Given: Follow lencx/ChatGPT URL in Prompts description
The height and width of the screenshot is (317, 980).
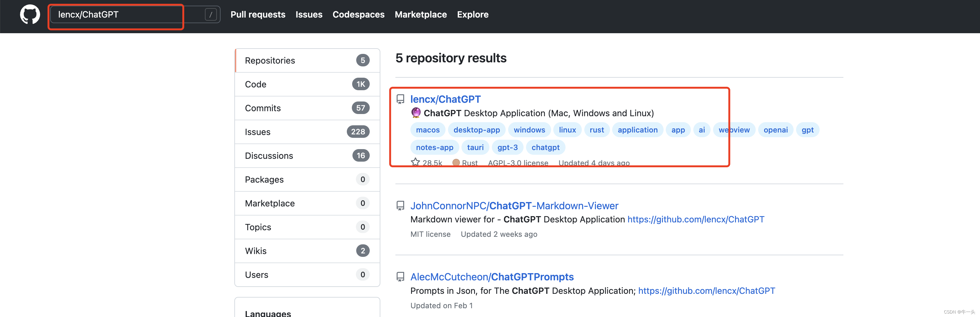Looking at the screenshot, I should coord(706,291).
